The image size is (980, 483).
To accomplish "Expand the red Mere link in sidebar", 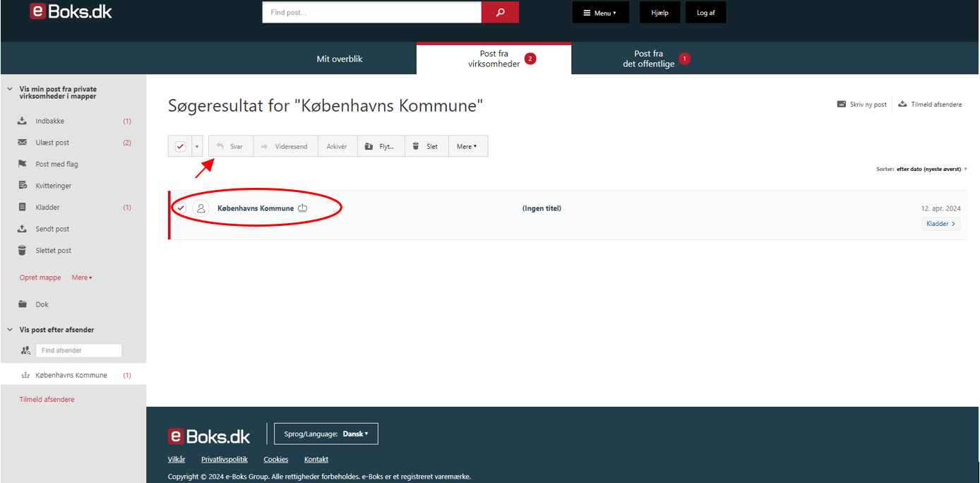I will [82, 278].
